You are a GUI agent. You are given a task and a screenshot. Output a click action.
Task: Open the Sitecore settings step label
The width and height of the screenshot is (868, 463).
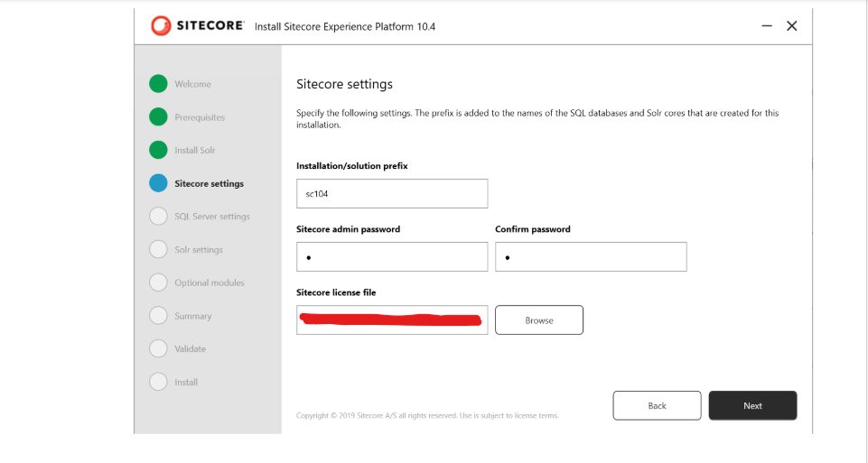(210, 183)
